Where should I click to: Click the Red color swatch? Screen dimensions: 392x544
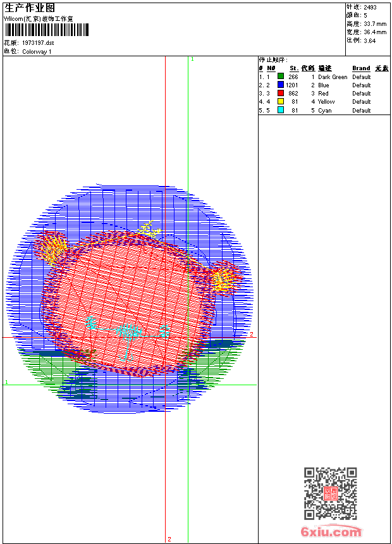(281, 93)
